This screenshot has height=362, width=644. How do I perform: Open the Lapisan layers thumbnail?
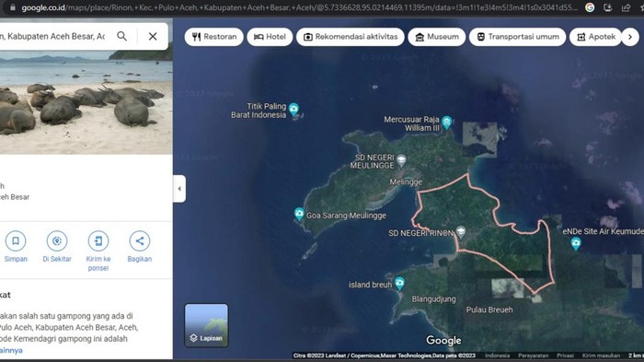coord(206,325)
